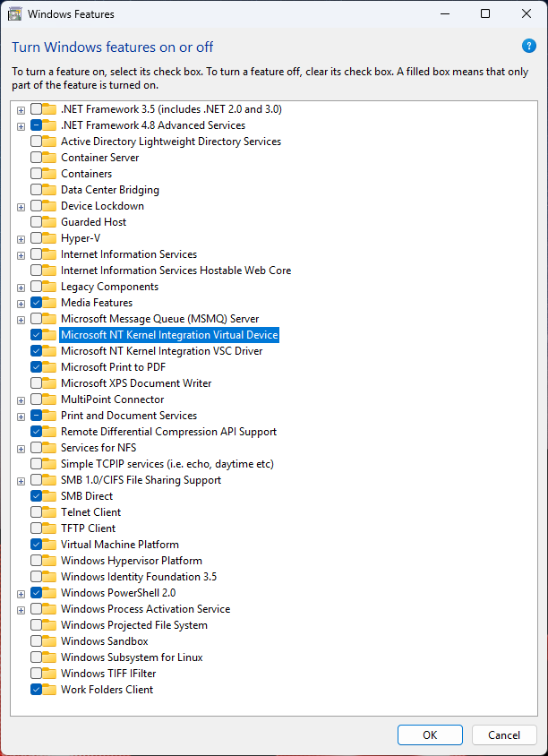Screen dimensions: 548x756
Task: Select the Guarded Host row label
Action: [93, 222]
